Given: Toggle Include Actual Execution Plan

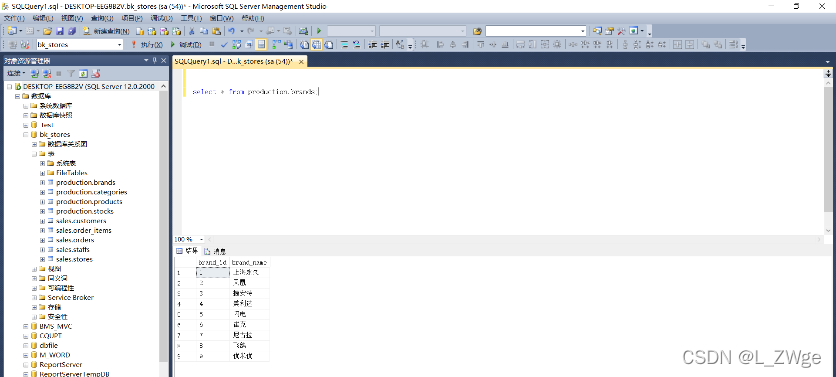Looking at the screenshot, I should click(276, 45).
